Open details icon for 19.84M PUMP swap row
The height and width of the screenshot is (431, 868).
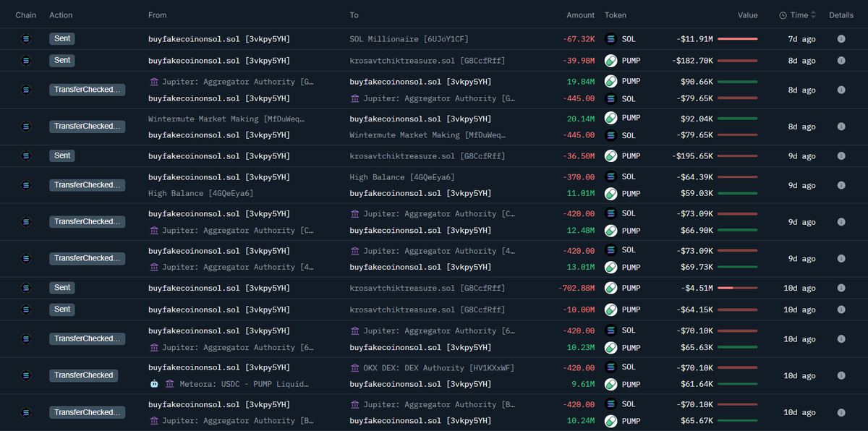pos(841,90)
